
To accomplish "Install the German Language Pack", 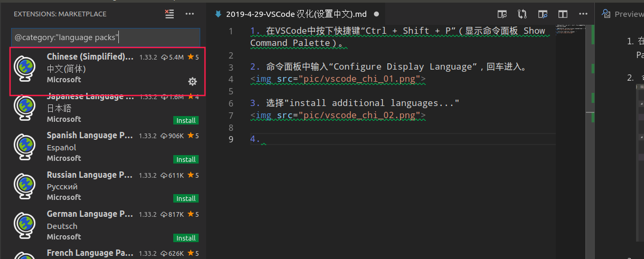I will (x=186, y=238).
